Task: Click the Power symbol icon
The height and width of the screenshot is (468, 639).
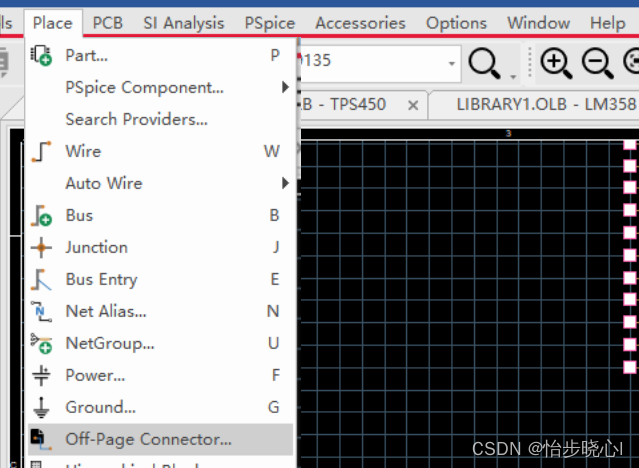Action: tap(41, 376)
